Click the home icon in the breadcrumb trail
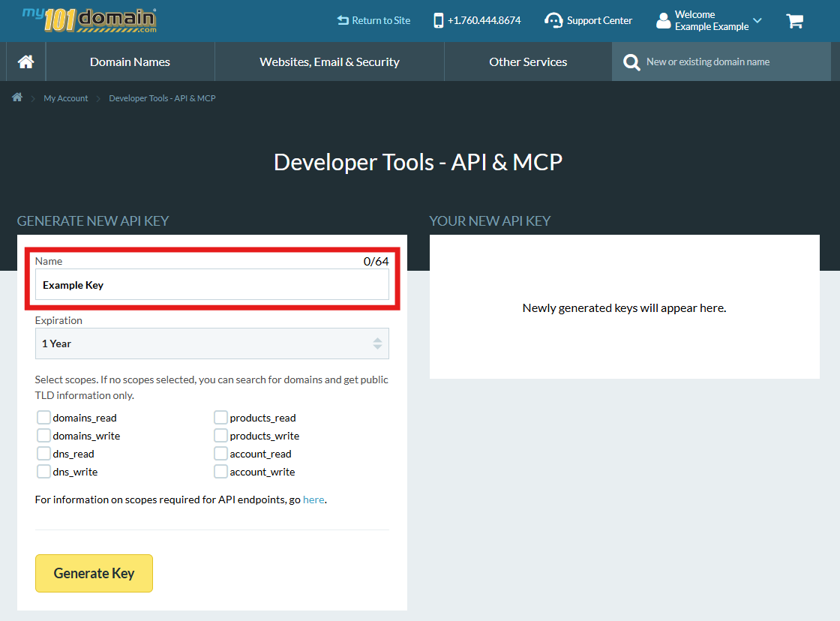The image size is (840, 621). click(x=16, y=97)
